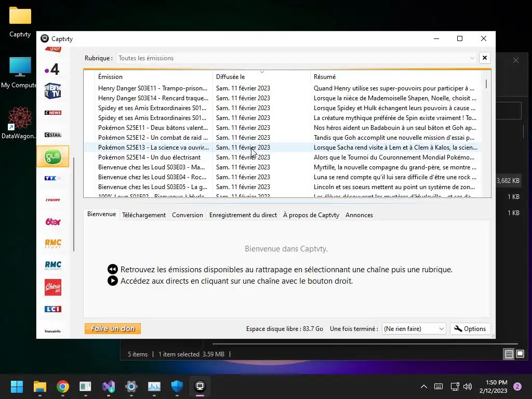Sort by Résumé column header
This screenshot has height=399, width=532.
click(x=395, y=77)
